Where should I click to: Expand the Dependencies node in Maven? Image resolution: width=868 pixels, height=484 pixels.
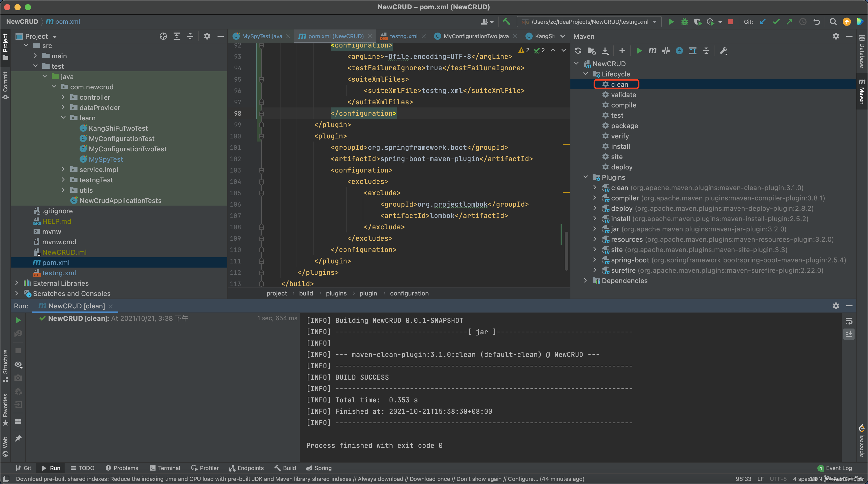[x=586, y=280]
